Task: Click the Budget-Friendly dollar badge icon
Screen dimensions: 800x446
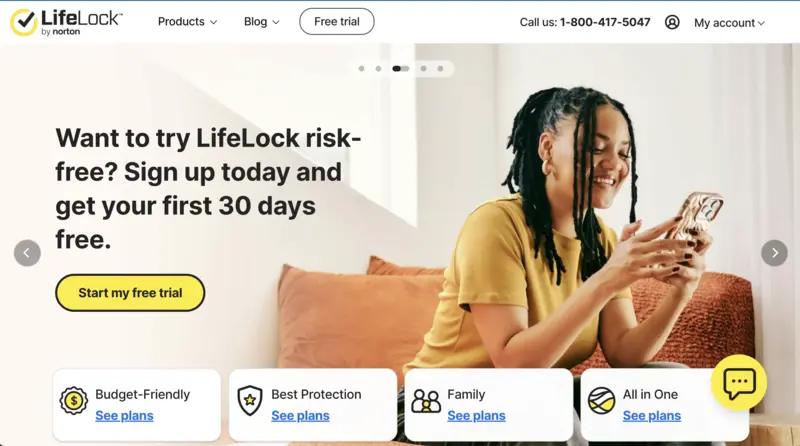Action: (x=73, y=401)
